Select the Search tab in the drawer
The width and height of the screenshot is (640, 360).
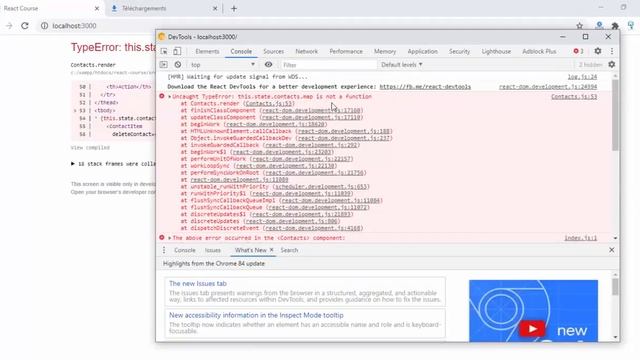click(x=289, y=250)
